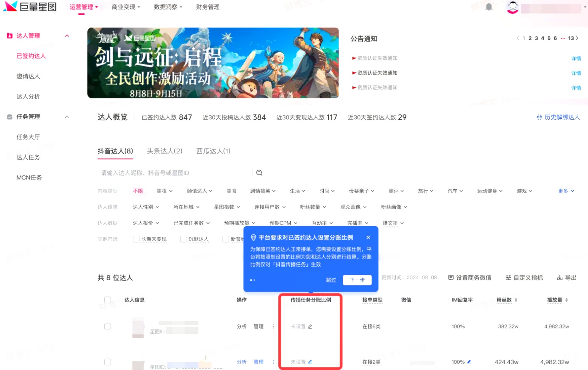Sort by 播放量 column arrows
The width and height of the screenshot is (588, 370).
point(567,300)
